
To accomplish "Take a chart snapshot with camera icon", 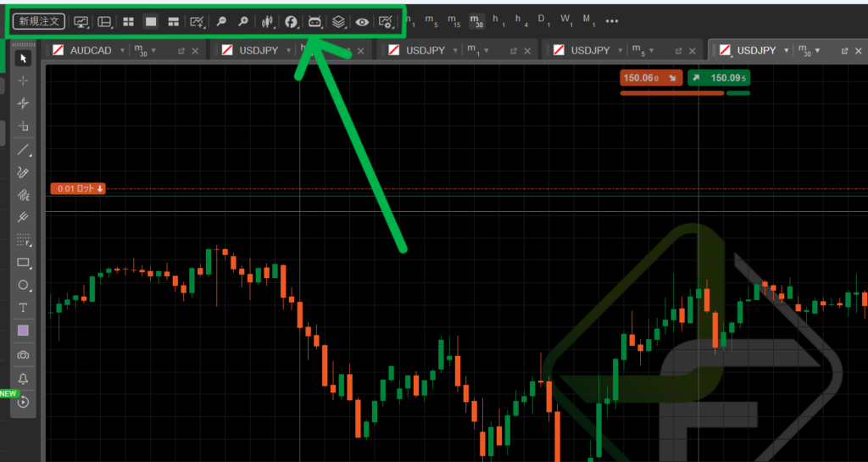I will click(x=23, y=355).
